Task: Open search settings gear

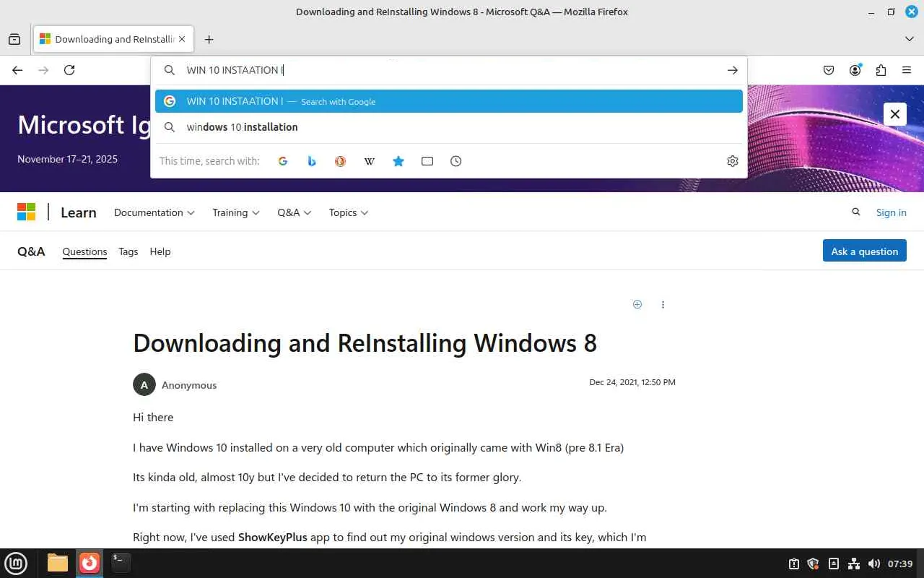Action: pos(733,161)
